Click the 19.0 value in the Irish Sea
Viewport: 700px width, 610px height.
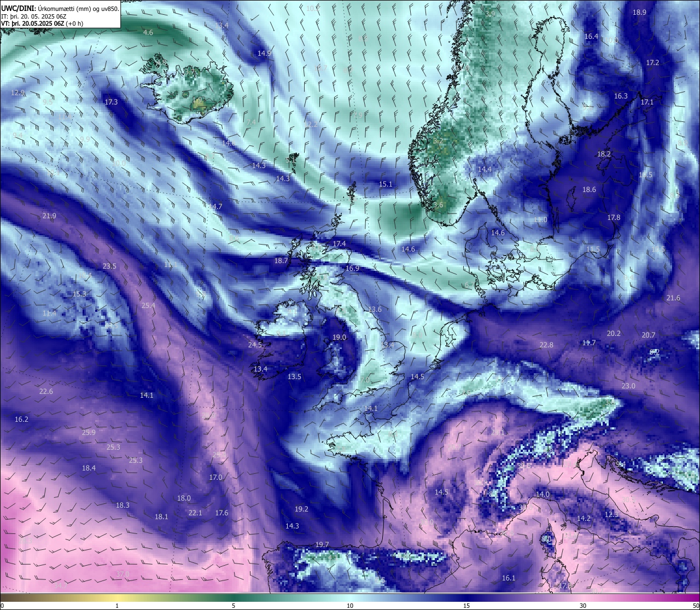[340, 337]
